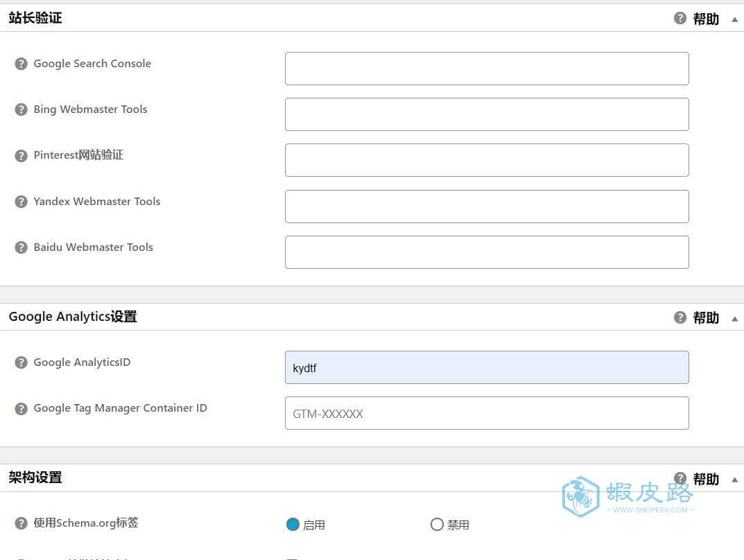Image resolution: width=744 pixels, height=560 pixels.
Task: Click the Google AnalyticsID field containing kydtf
Action: click(487, 367)
